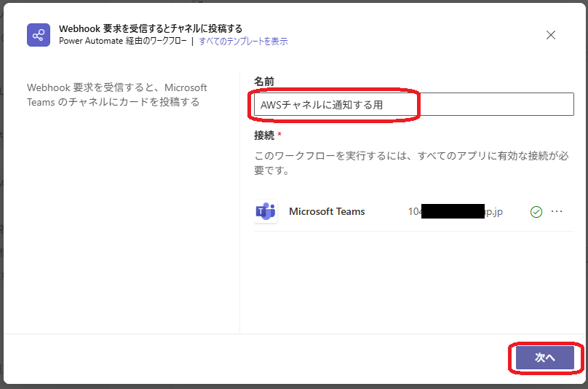Click the dialog title Webhook 要求を受信するとチャネルに投稿する
Screen dimensions: 588x389
151,28
